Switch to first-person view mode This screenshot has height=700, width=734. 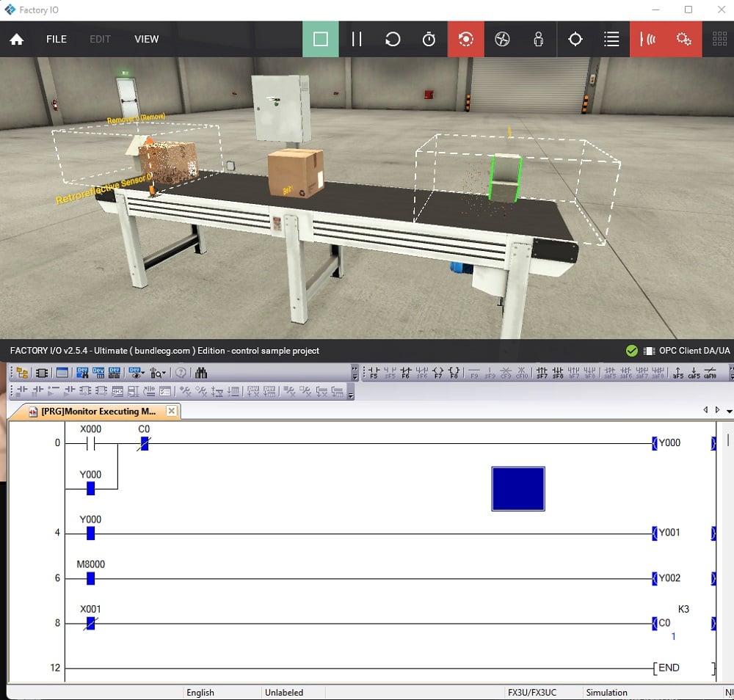[538, 39]
